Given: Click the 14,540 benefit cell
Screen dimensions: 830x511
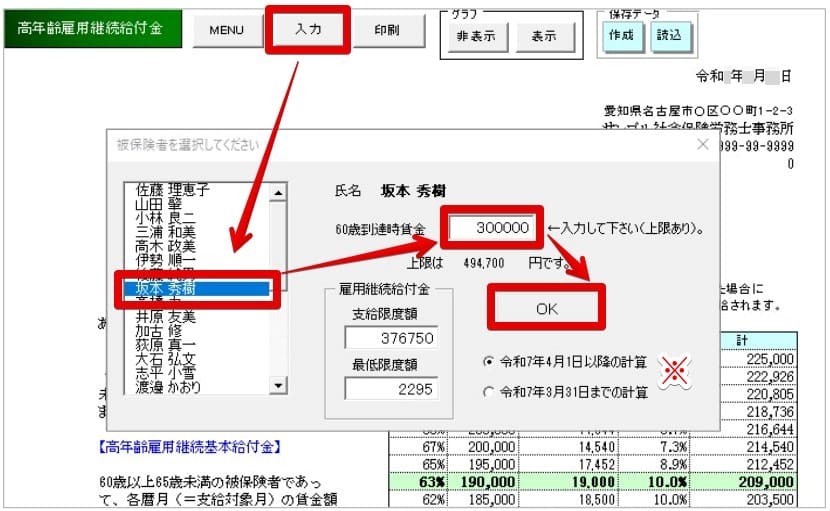Looking at the screenshot, I should pos(567,447).
